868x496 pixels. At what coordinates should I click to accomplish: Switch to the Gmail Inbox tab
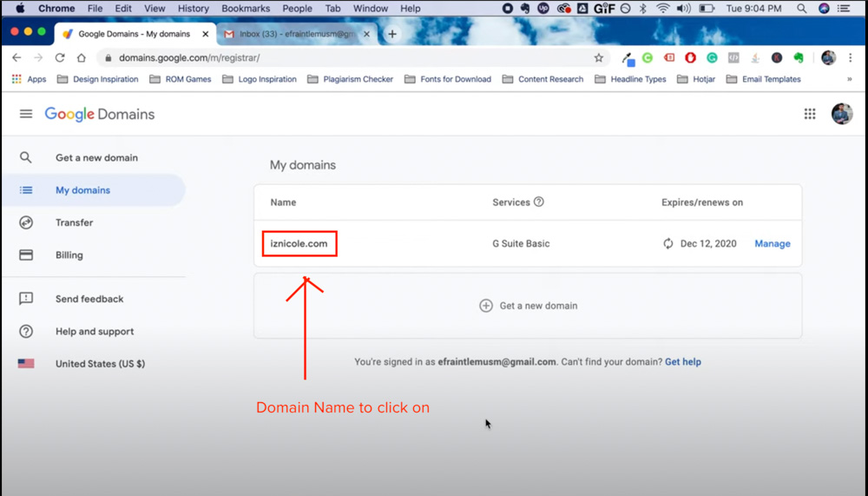[297, 34]
